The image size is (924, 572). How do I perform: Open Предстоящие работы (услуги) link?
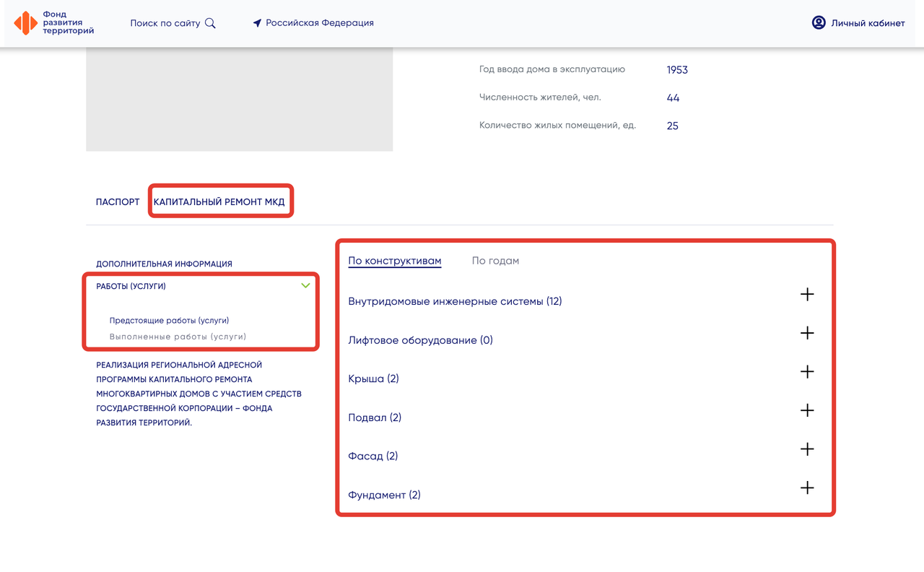pos(169,321)
